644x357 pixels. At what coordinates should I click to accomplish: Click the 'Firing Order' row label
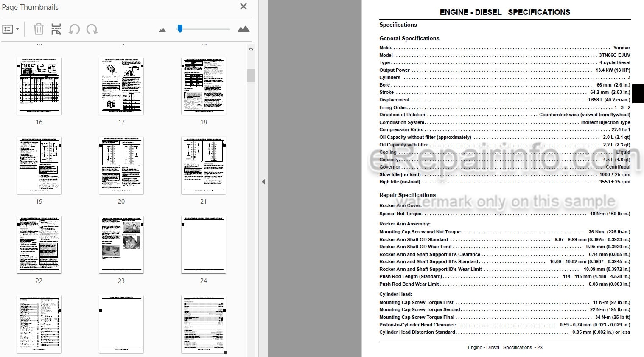point(393,107)
